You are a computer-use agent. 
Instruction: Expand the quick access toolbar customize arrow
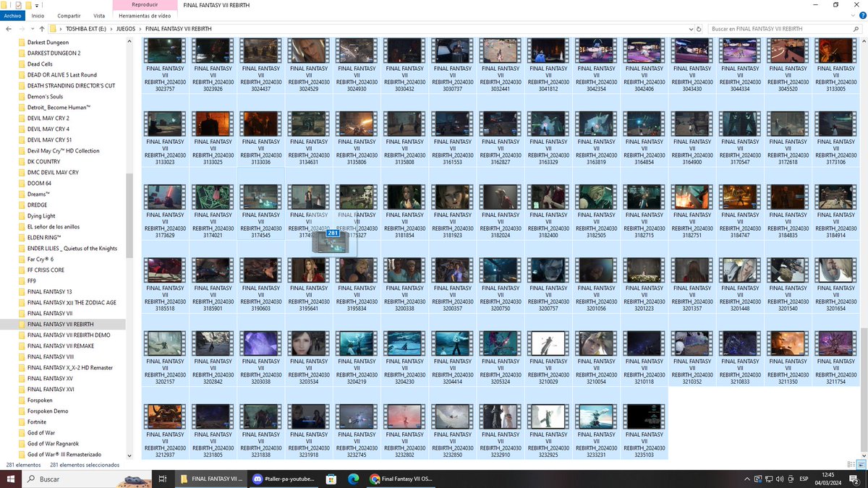36,5
